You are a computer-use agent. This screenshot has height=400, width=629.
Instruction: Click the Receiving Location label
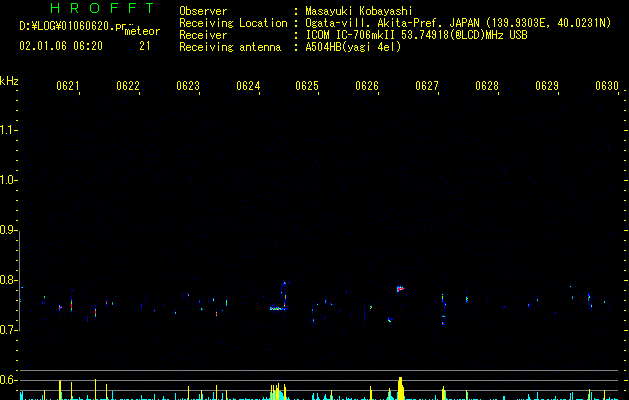(x=233, y=23)
